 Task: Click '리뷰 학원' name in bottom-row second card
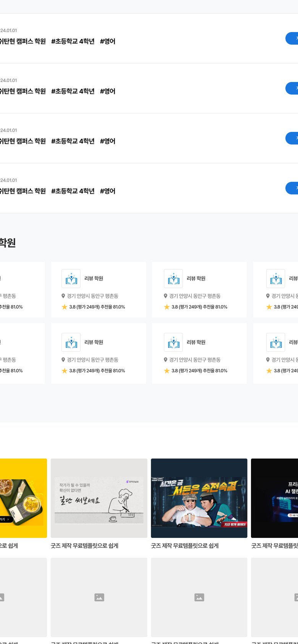(94, 342)
